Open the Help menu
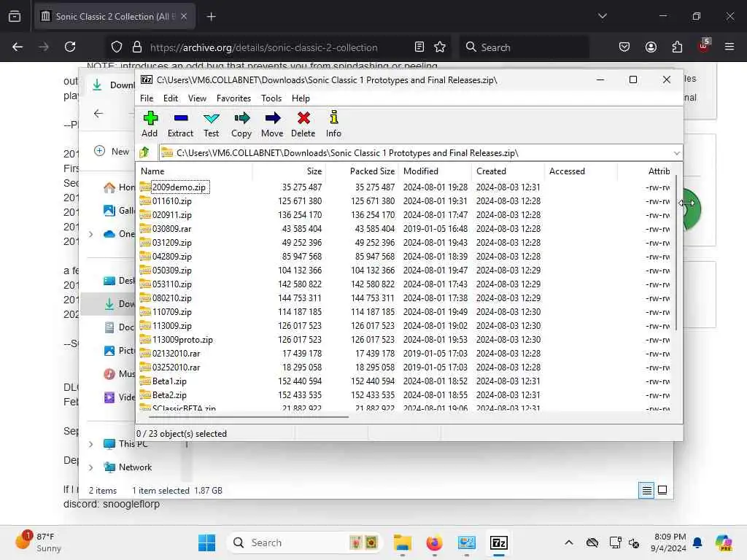 301,98
